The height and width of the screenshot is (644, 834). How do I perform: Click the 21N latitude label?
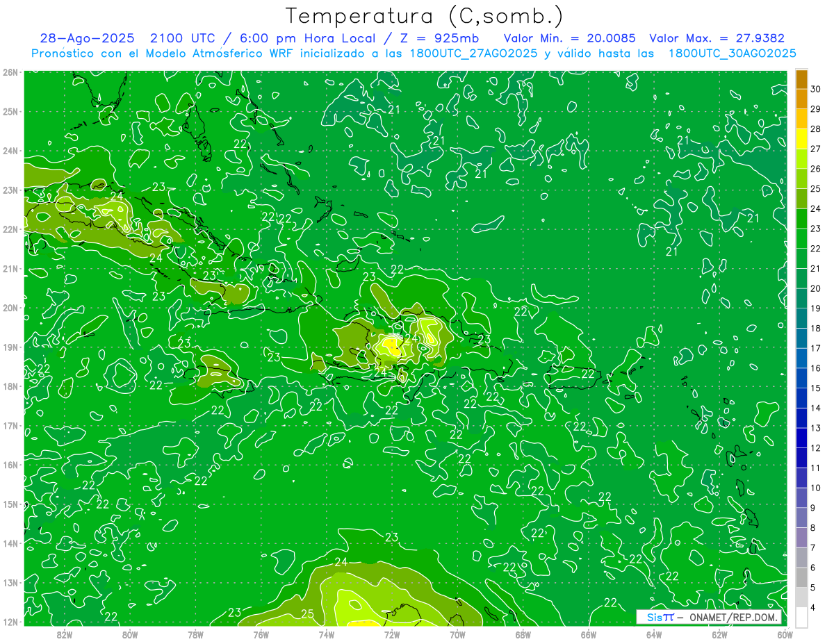tap(10, 268)
